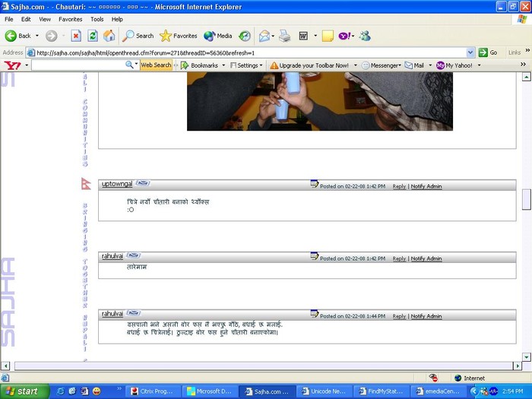Click the Media toolbar button
This screenshot has width=532, height=399.
(217, 36)
